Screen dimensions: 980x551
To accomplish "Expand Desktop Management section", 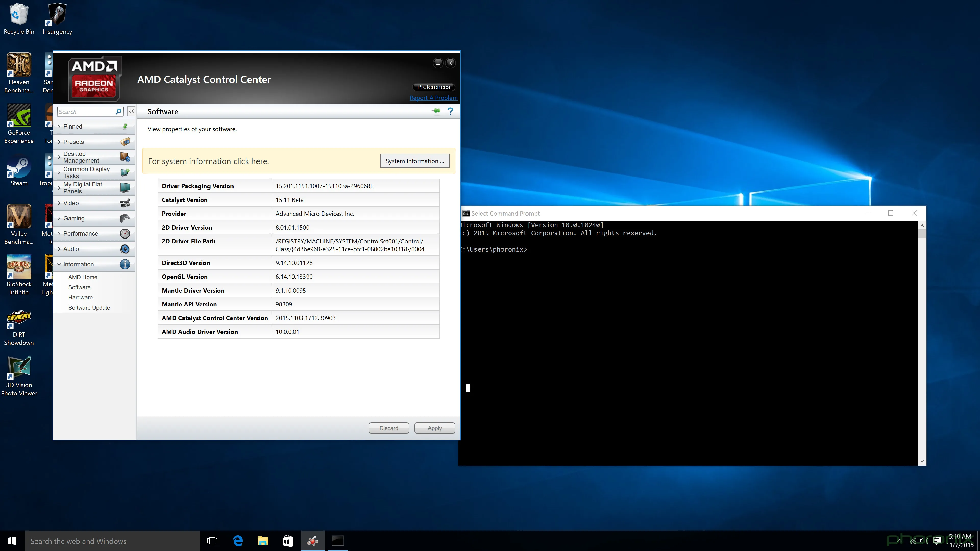I will click(x=81, y=157).
